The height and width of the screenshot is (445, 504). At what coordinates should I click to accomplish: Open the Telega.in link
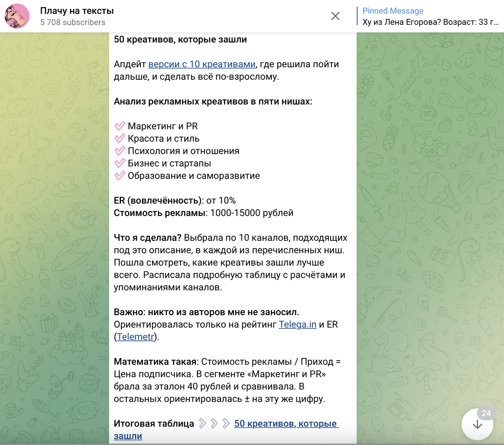tap(297, 324)
